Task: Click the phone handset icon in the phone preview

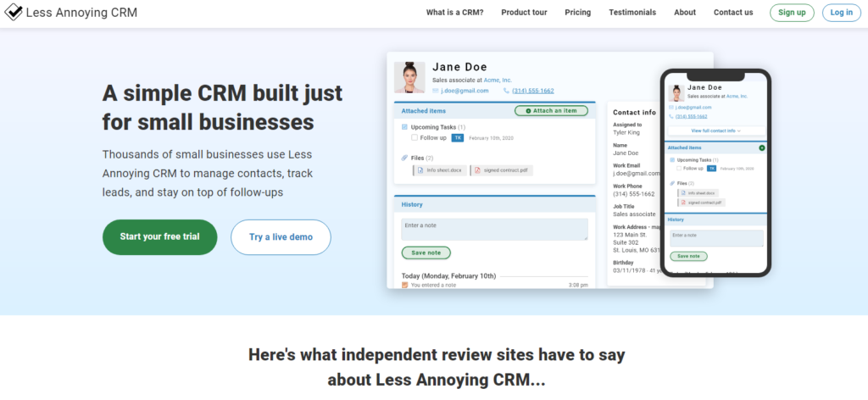Action: point(671,117)
